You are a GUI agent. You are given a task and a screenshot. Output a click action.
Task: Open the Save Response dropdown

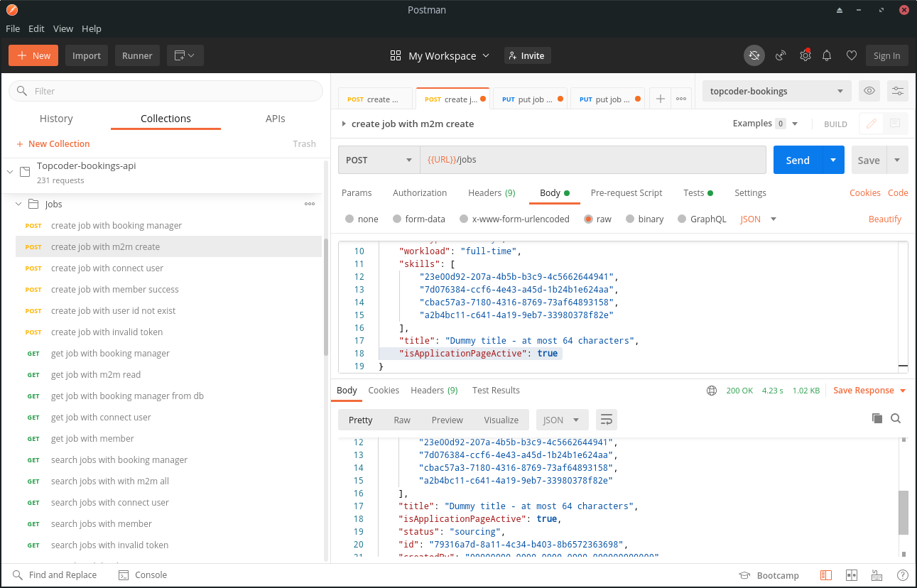869,391
